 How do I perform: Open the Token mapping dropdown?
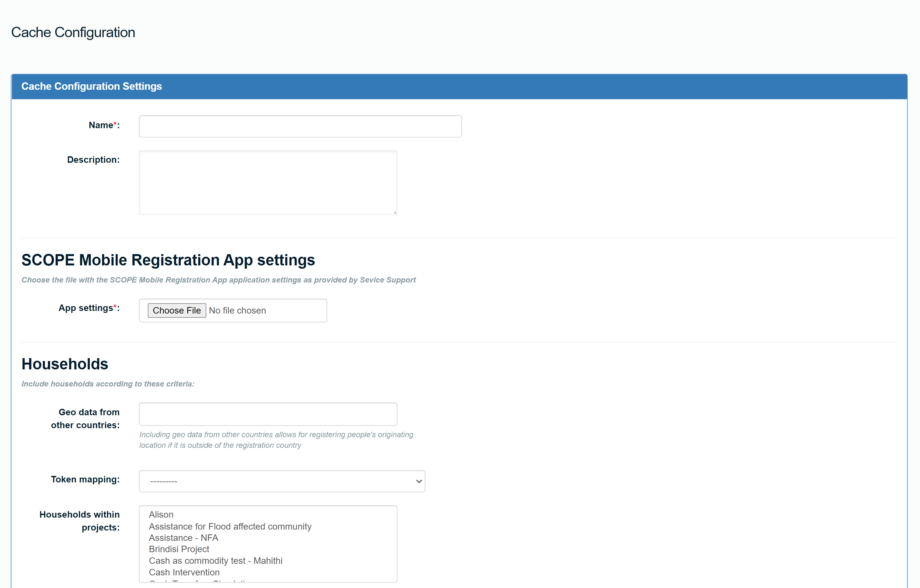tap(282, 481)
